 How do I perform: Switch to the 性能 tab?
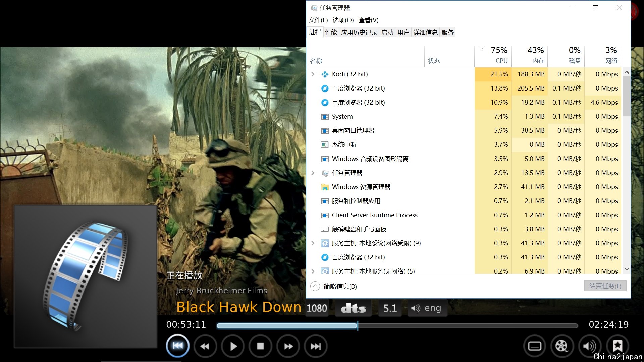coord(331,32)
